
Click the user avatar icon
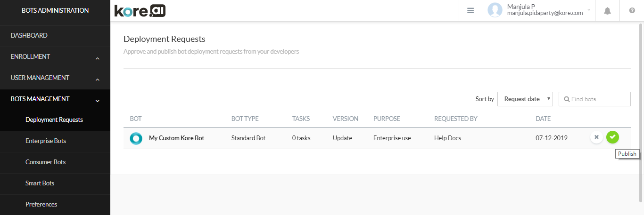(495, 10)
